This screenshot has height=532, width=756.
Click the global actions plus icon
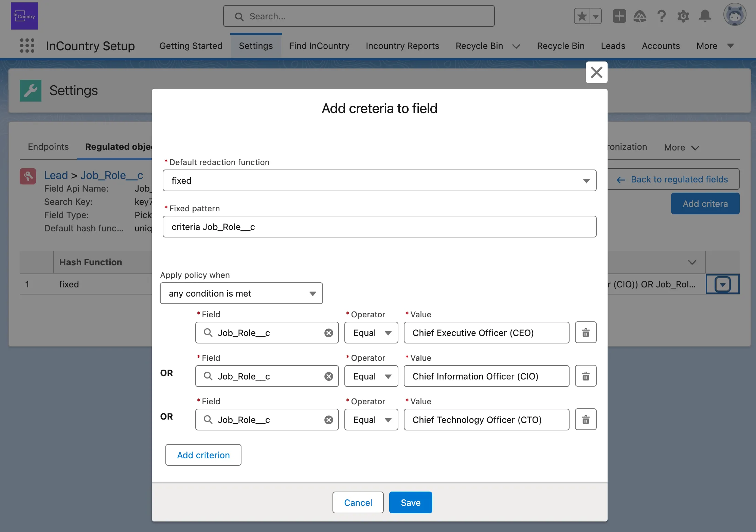[x=619, y=16]
